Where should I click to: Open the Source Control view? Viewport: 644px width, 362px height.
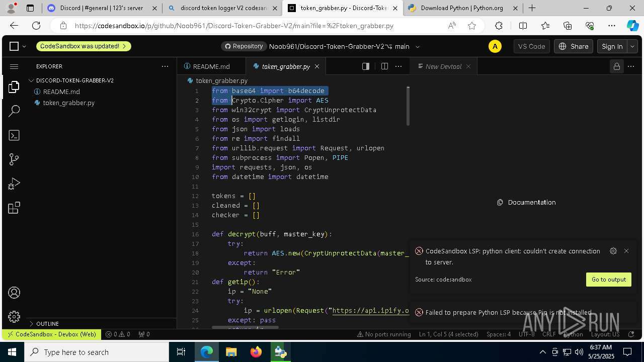(14, 159)
